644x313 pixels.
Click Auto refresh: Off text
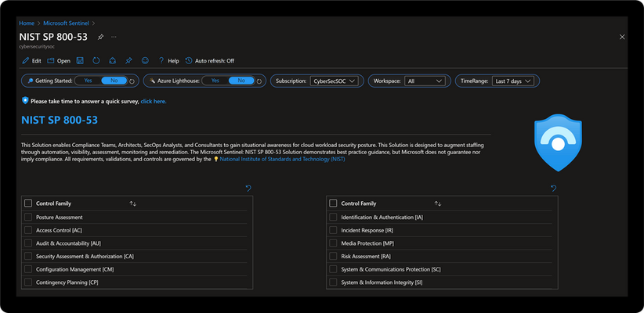[215, 61]
